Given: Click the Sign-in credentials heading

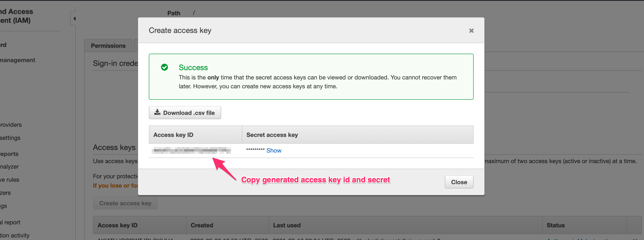Looking at the screenshot, I should point(115,63).
